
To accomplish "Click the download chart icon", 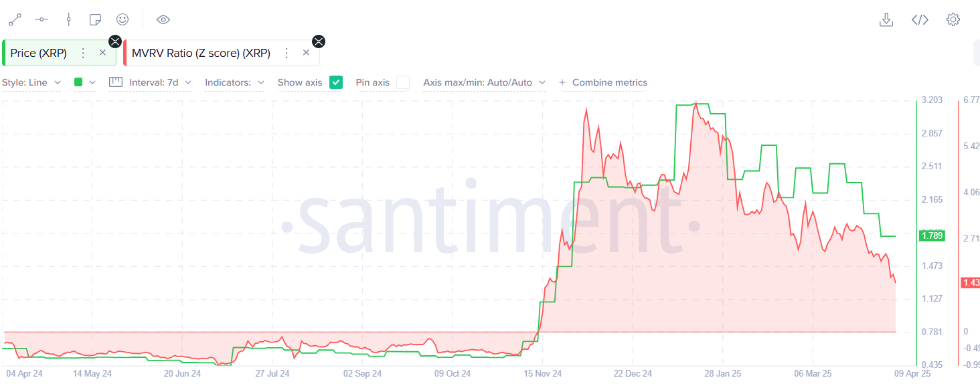I will [x=886, y=19].
